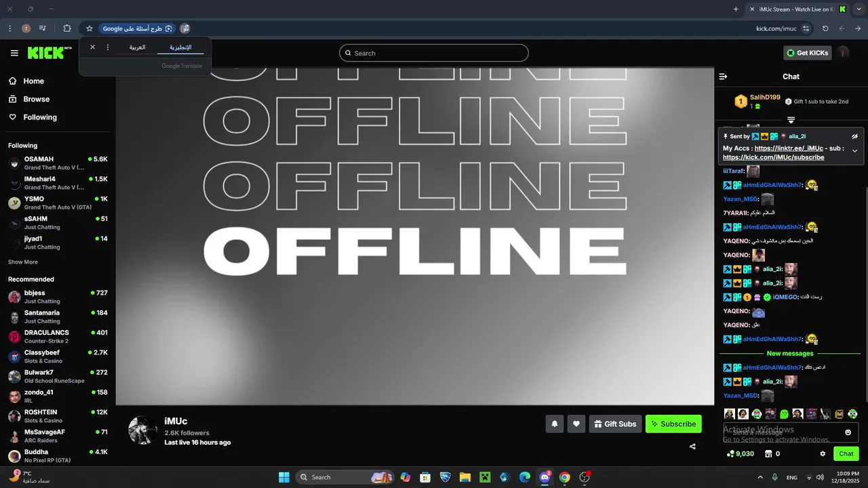Open the Kick hamburger sidebar menu
The height and width of the screenshot is (488, 868).
(x=14, y=53)
